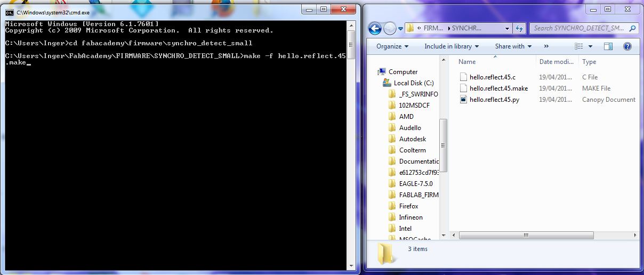Image resolution: width=644 pixels, height=275 pixels.
Task: Click the cmd.exe title bar system icon
Action: 10,12
